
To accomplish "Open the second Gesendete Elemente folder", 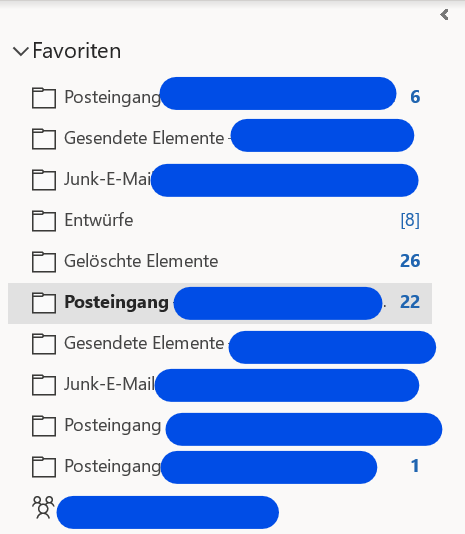I will 220,344.
